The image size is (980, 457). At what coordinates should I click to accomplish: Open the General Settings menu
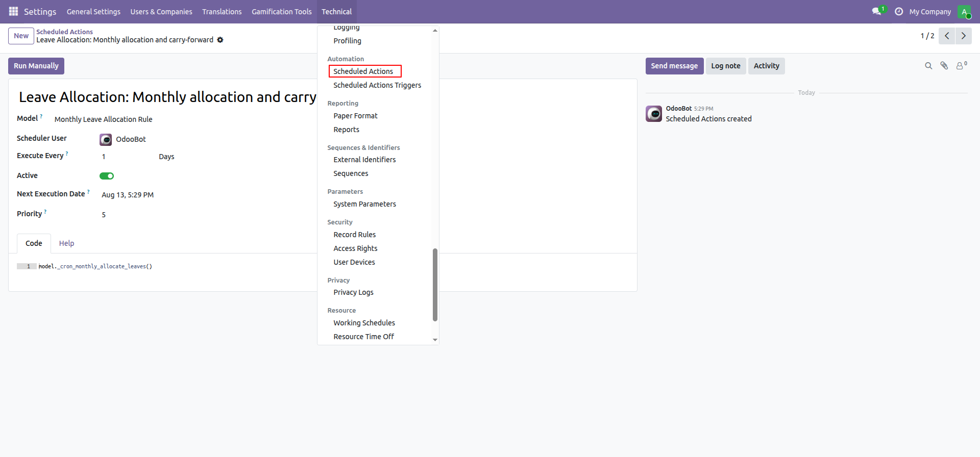(93, 12)
